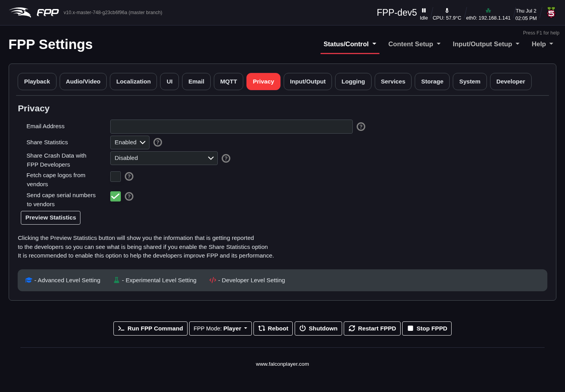
Task: Switch to the UI tab
Action: click(169, 82)
